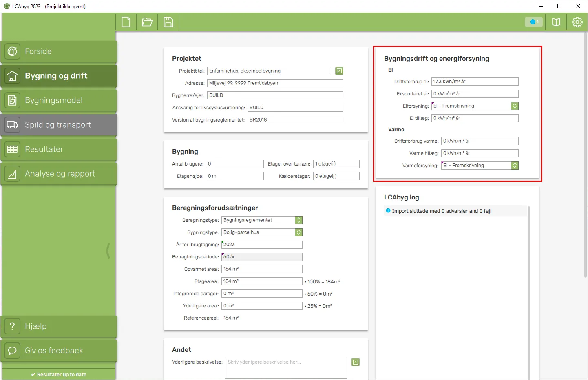Edit År for ibrugtagning field
The height and width of the screenshot is (380, 588).
click(x=262, y=245)
